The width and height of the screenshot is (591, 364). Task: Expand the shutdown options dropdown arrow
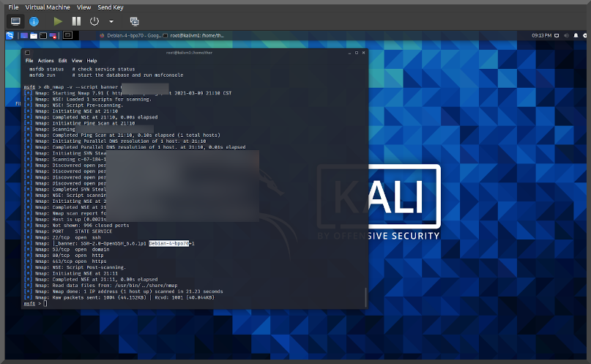tap(111, 21)
